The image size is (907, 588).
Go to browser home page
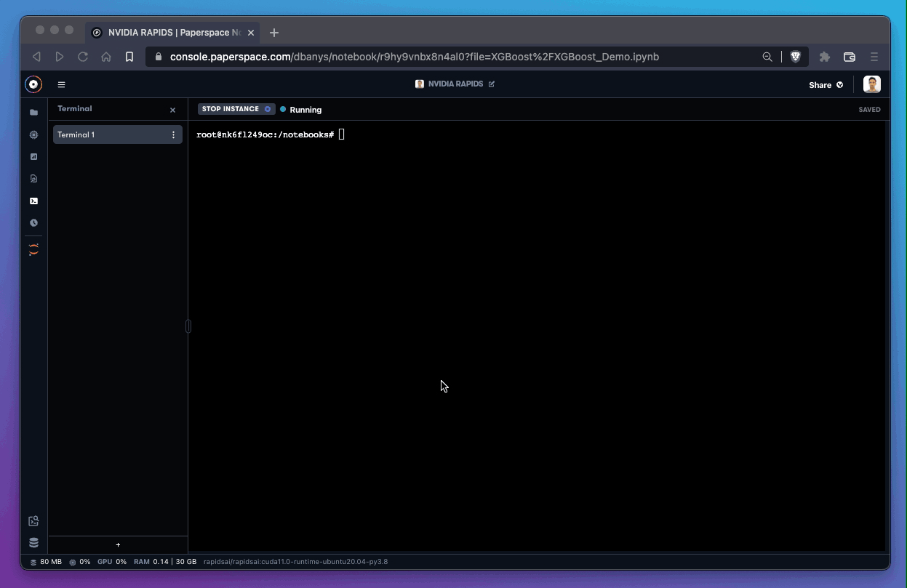(x=106, y=57)
